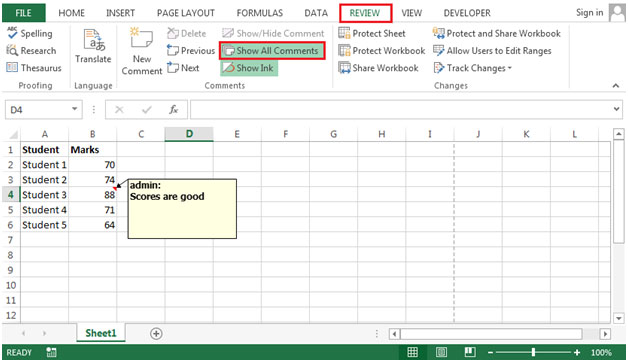
Task: Click the Marks header cell
Action: [x=93, y=149]
